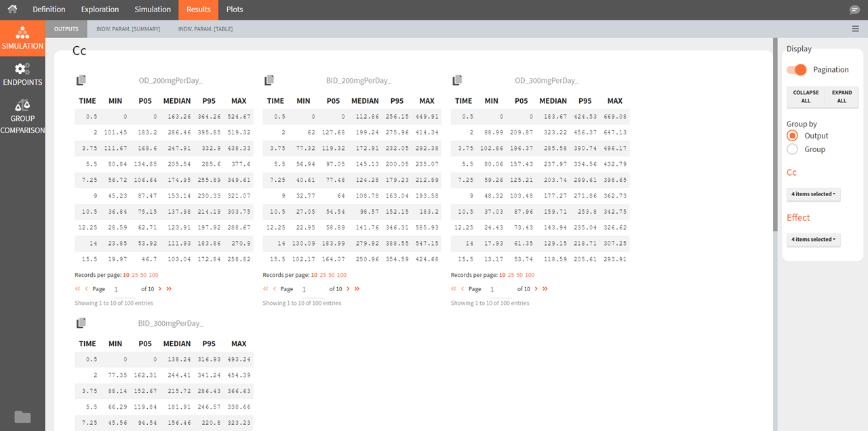Open Group Comparison in sidebar

[x=22, y=115]
